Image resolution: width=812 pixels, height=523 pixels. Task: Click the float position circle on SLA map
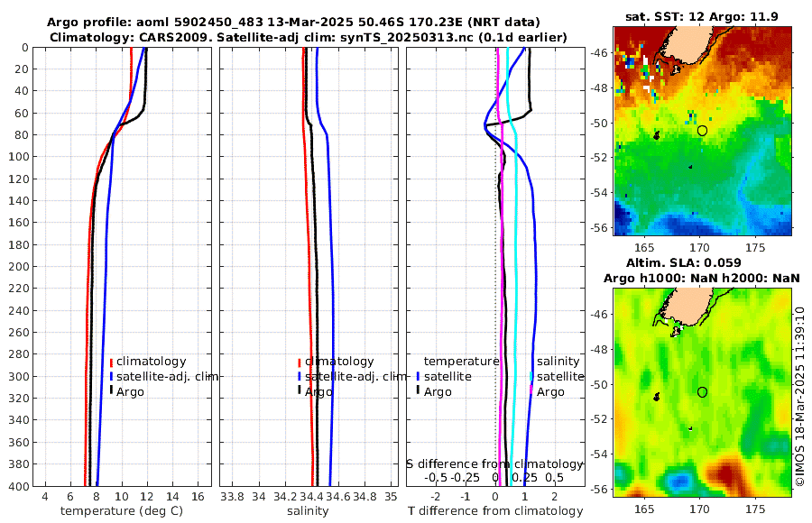pos(702,392)
